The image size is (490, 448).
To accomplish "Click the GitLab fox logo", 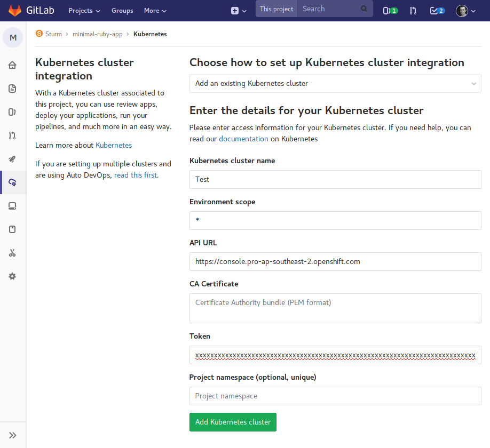I will click(14, 10).
